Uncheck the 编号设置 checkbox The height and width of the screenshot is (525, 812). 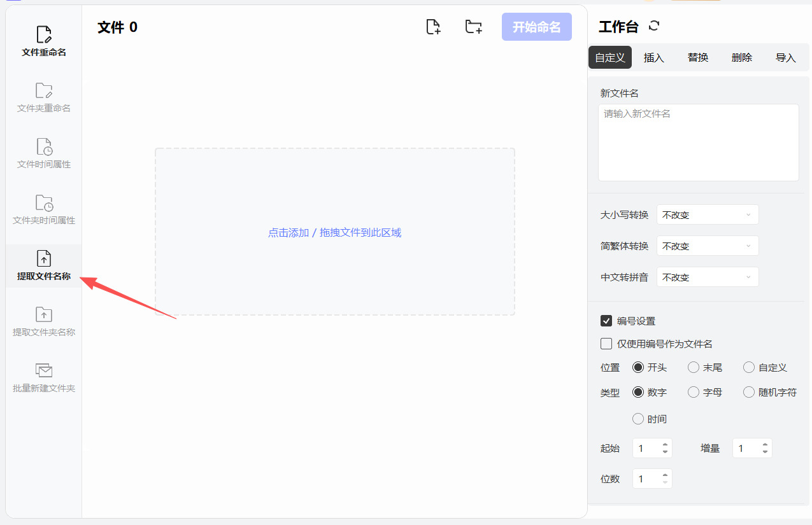coord(606,321)
